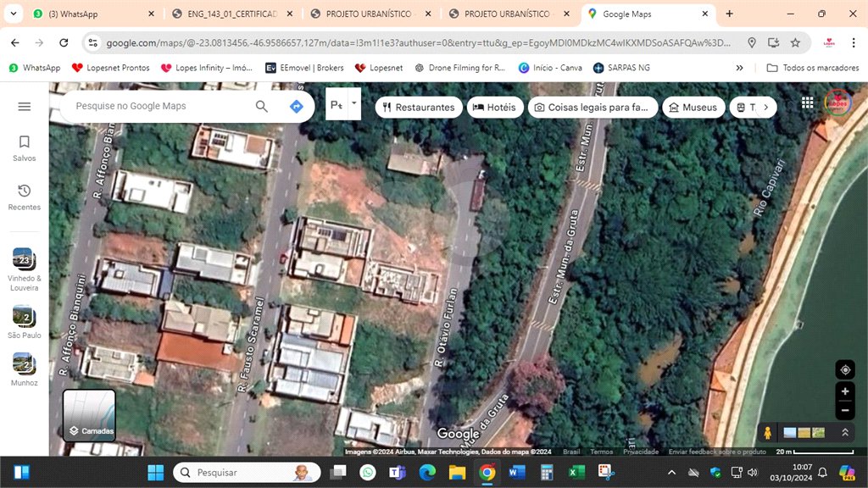Open the Recentes history panel
The height and width of the screenshot is (488, 868).
[x=25, y=197]
